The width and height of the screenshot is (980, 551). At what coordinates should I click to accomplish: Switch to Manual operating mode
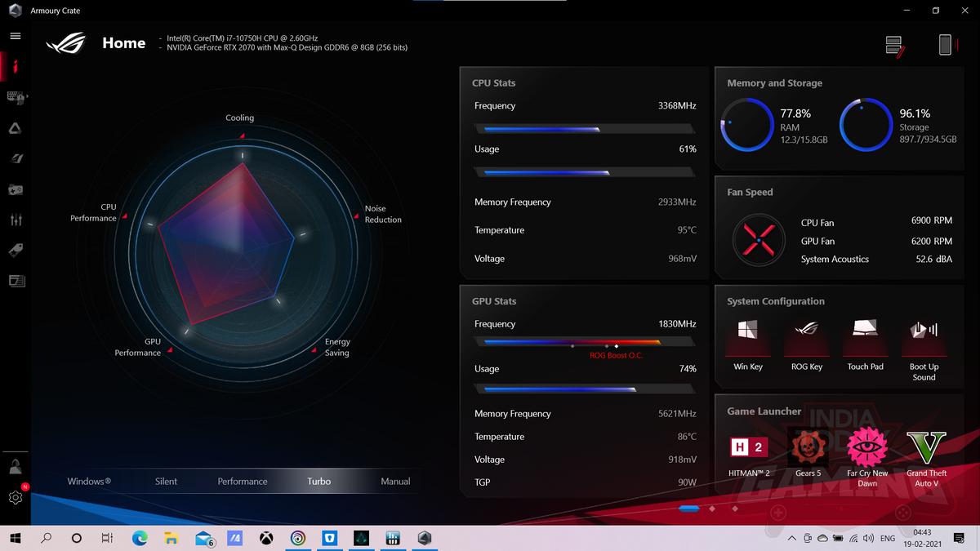click(x=395, y=482)
